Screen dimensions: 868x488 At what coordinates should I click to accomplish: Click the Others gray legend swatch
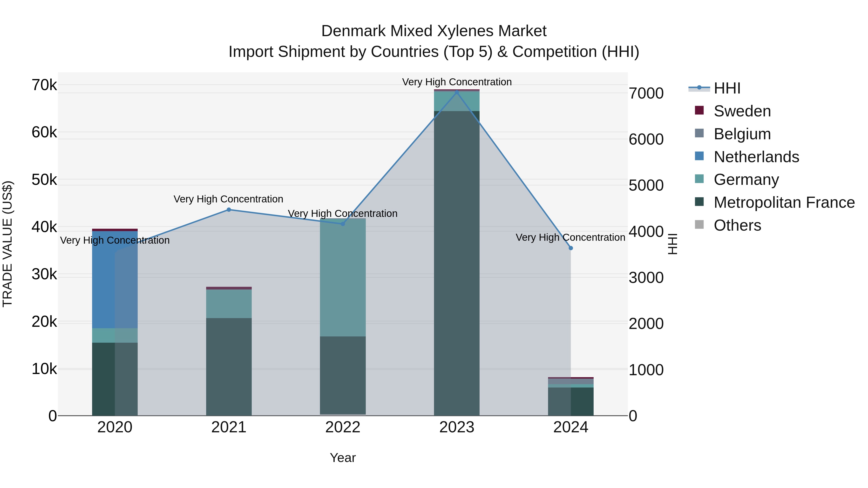click(699, 225)
